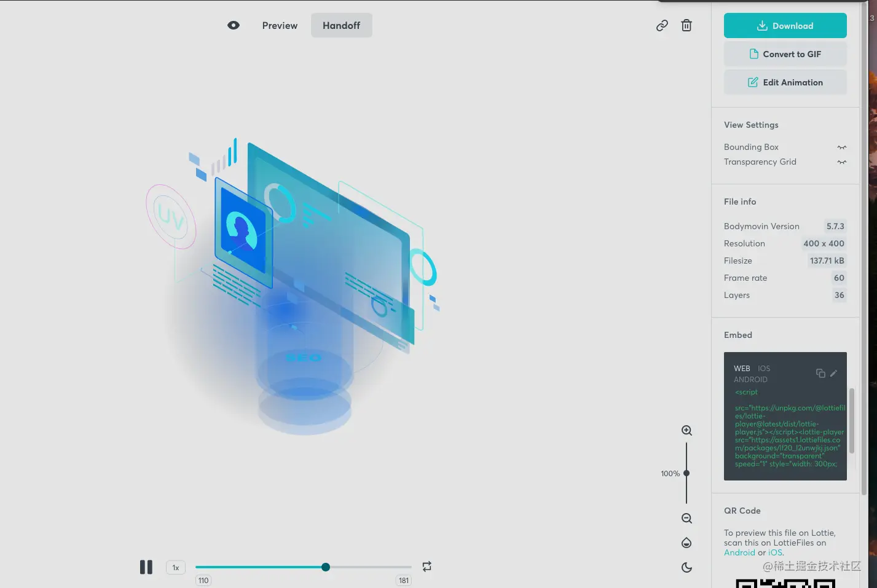Toggle Transparency Grid visibility
The height and width of the screenshot is (588, 877).
point(841,162)
